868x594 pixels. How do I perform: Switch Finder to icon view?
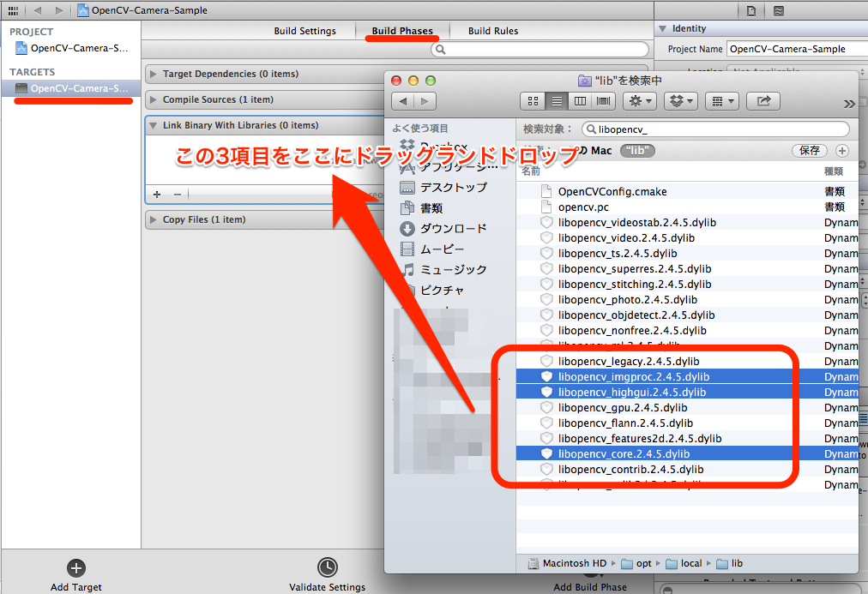coord(533,101)
